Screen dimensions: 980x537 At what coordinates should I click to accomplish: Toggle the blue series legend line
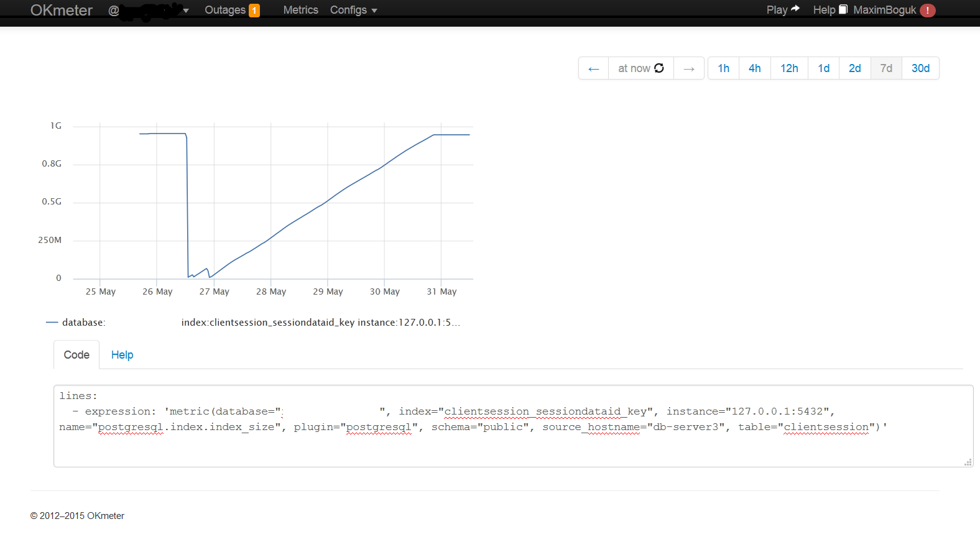pyautogui.click(x=52, y=323)
